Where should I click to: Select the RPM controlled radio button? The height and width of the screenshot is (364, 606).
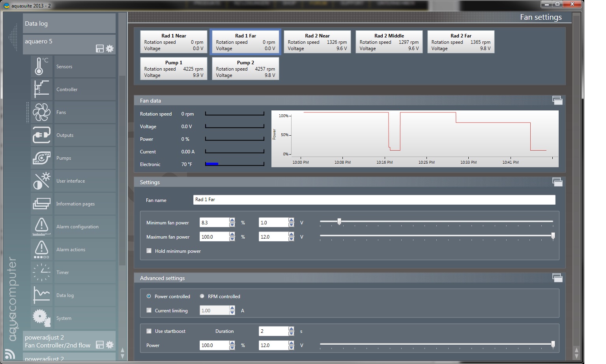(x=202, y=296)
